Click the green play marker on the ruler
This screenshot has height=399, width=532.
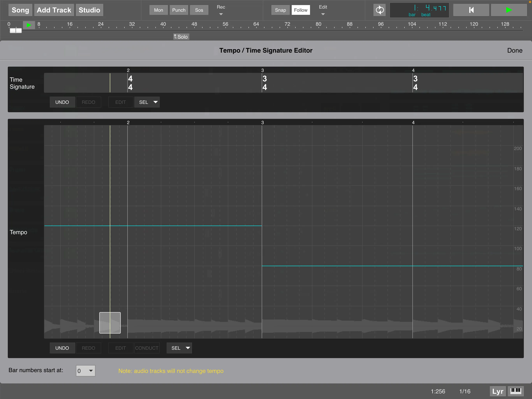[29, 25]
